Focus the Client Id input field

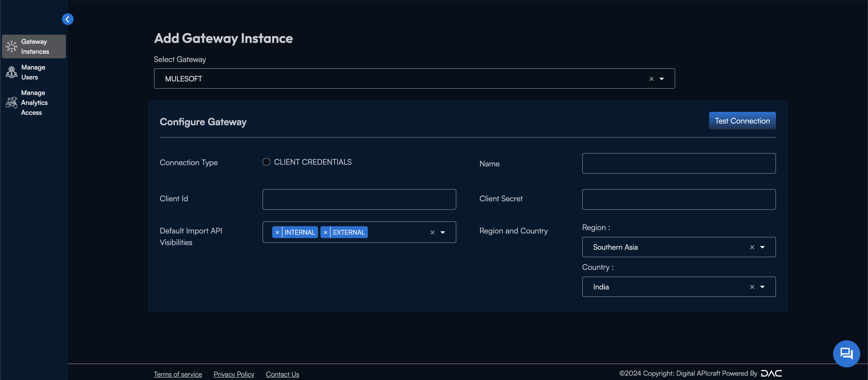point(359,199)
